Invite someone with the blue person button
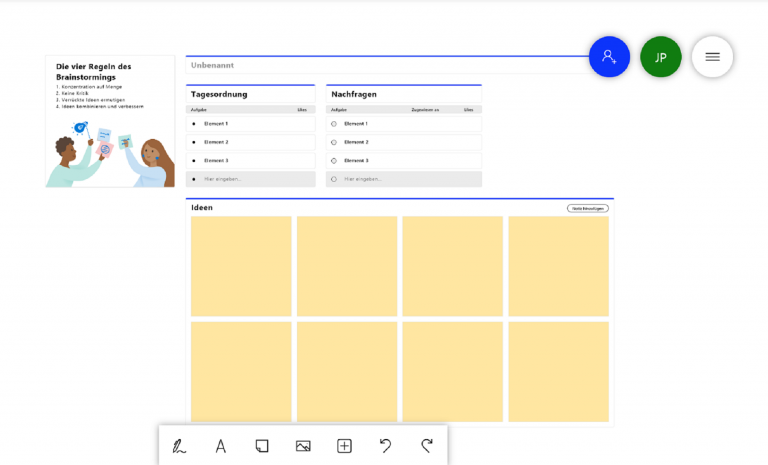The height and width of the screenshot is (465, 768). click(609, 57)
